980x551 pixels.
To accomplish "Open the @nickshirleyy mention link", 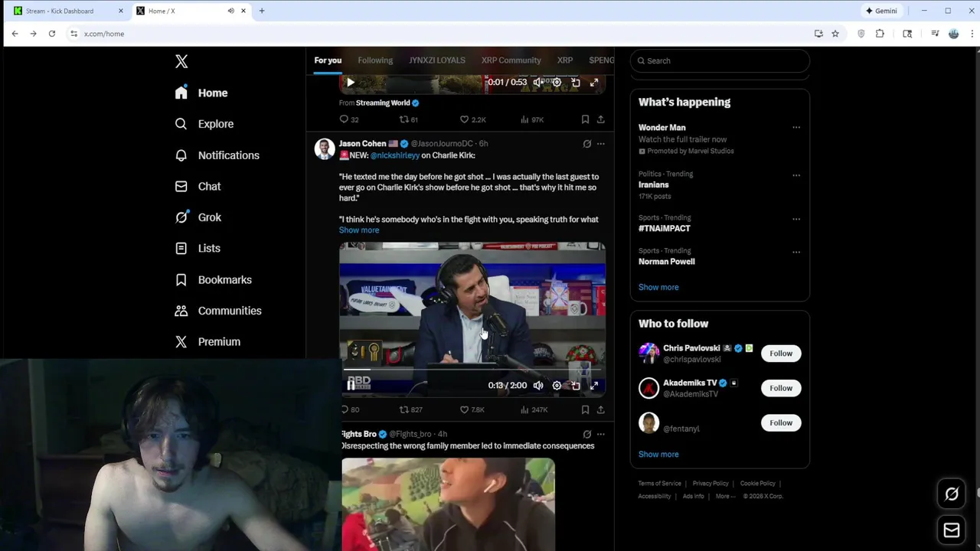I will (395, 155).
